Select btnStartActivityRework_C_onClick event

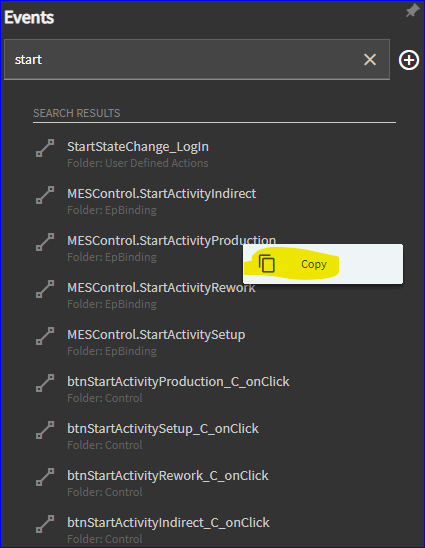(x=168, y=476)
